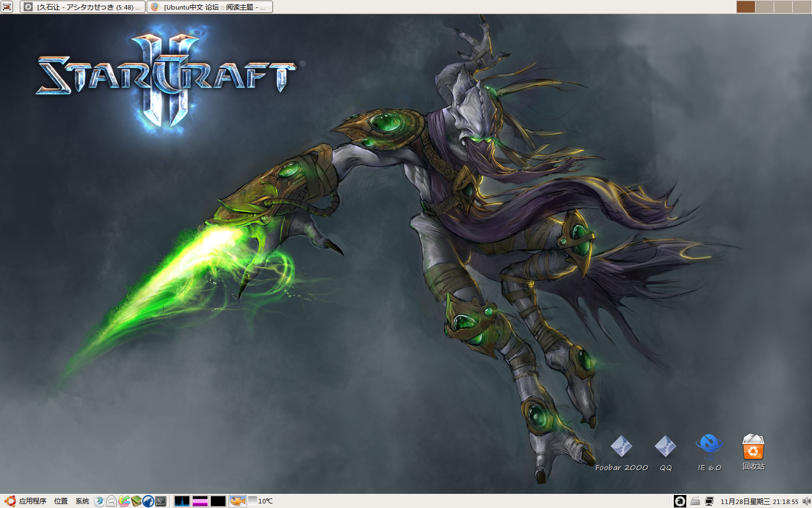Switch to the second workspace
The height and width of the screenshot is (508, 812).
click(765, 7)
